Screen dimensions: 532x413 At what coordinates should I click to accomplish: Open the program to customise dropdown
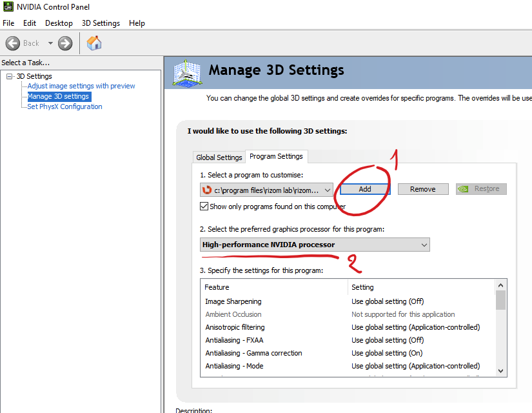[266, 190]
